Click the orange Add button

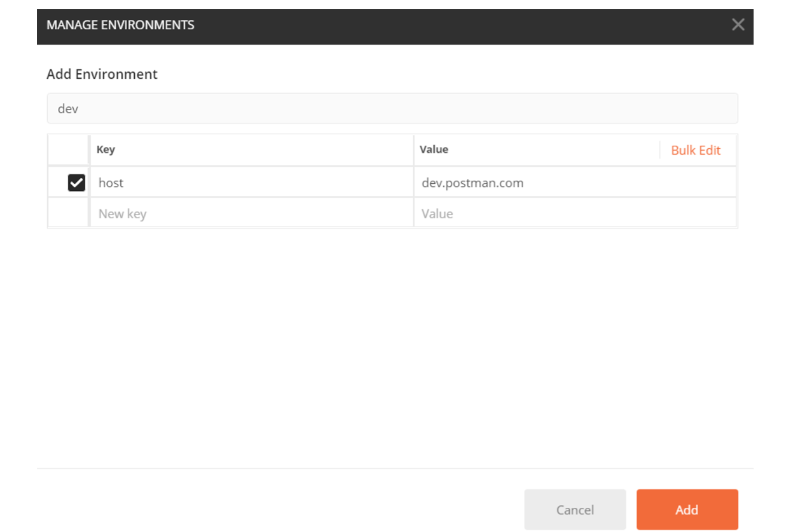tap(687, 510)
